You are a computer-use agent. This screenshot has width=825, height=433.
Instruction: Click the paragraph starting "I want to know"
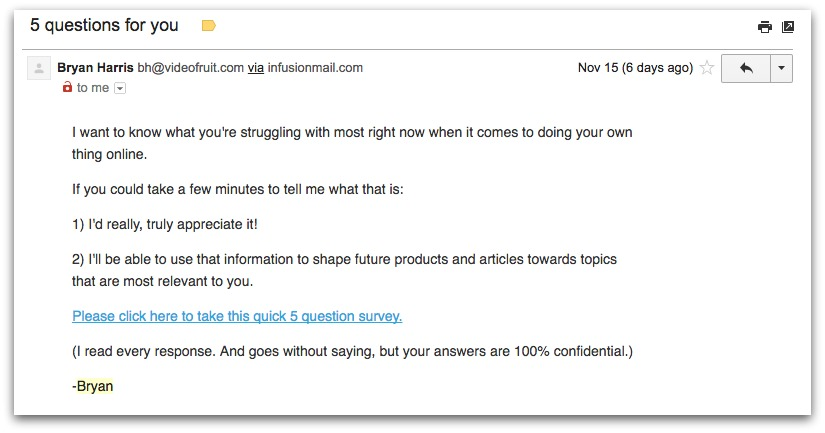tap(352, 143)
